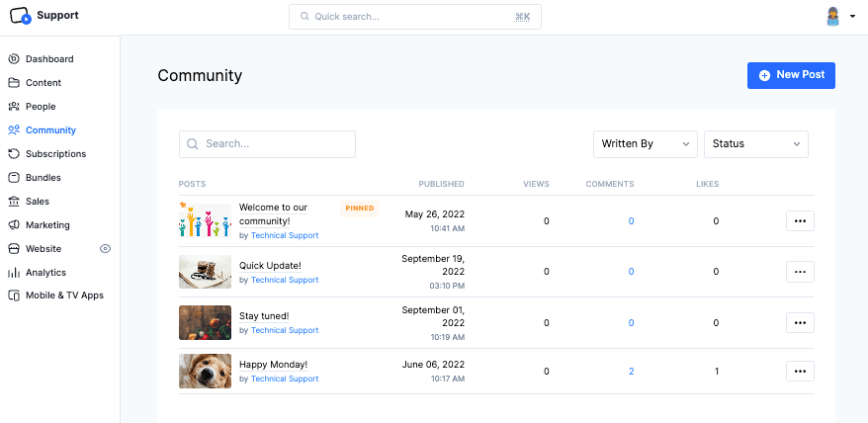This screenshot has width=868, height=423.
Task: Click the Subscriptions refresh icon
Action: (14, 154)
